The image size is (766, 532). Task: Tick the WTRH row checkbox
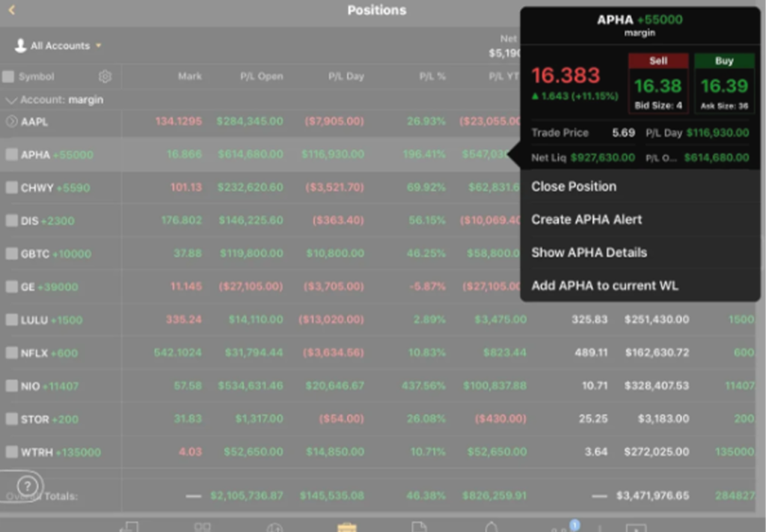[x=11, y=452]
